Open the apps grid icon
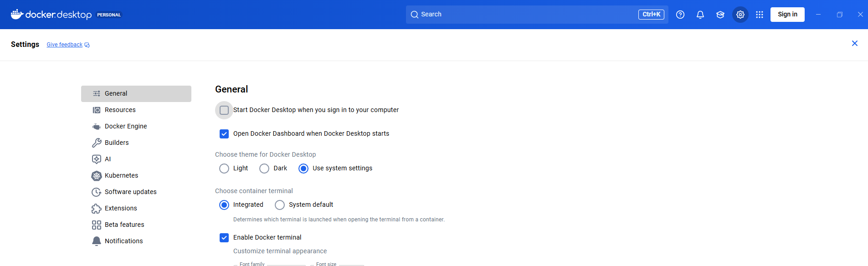The width and height of the screenshot is (868, 266). point(760,15)
